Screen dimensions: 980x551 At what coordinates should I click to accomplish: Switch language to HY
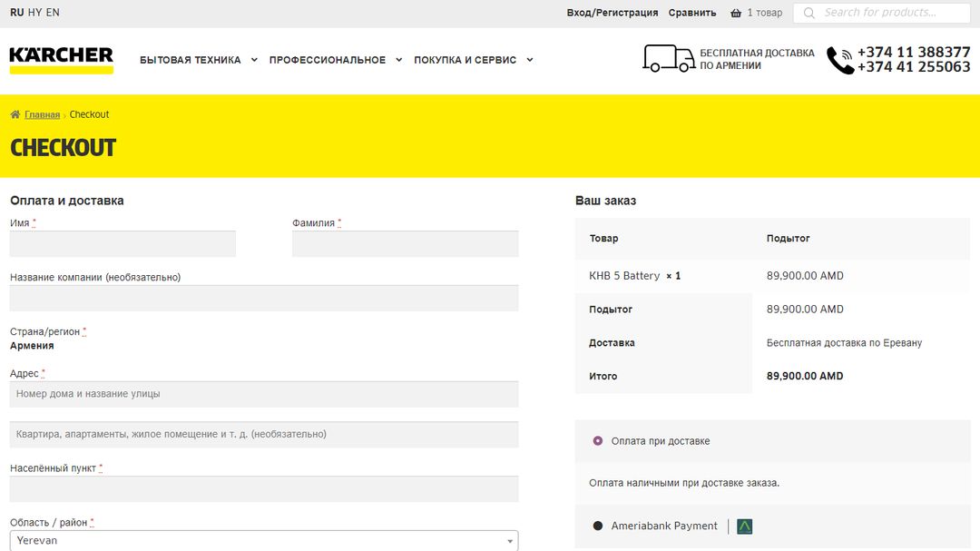[35, 13]
